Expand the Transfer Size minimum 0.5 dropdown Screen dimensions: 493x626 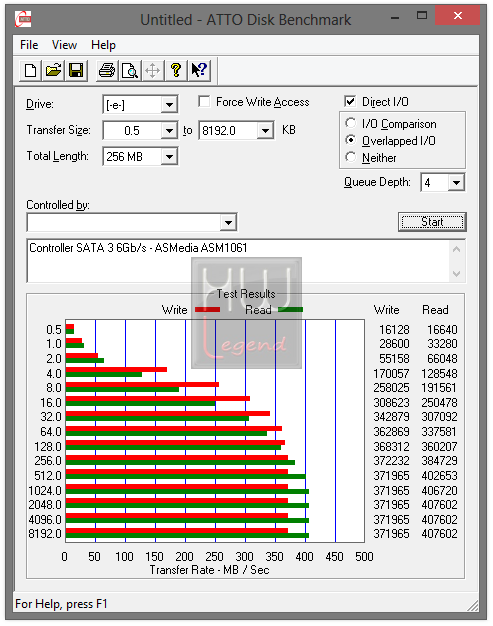point(169,131)
